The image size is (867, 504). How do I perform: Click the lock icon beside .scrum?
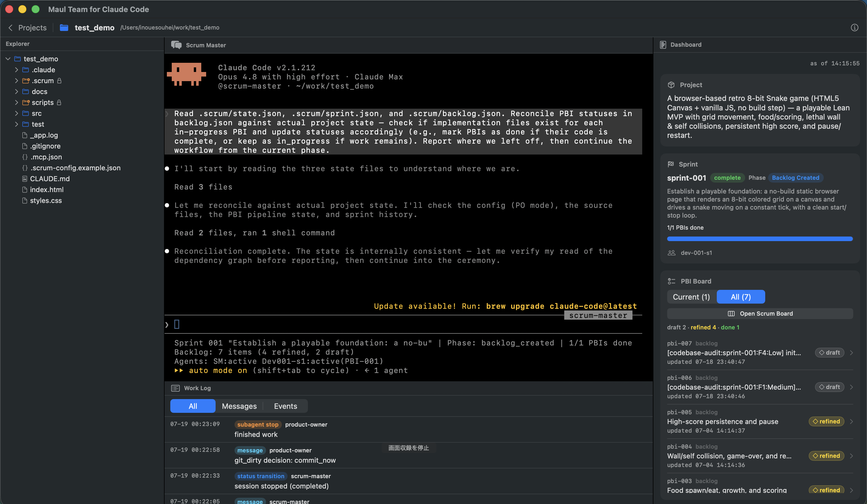pyautogui.click(x=59, y=81)
